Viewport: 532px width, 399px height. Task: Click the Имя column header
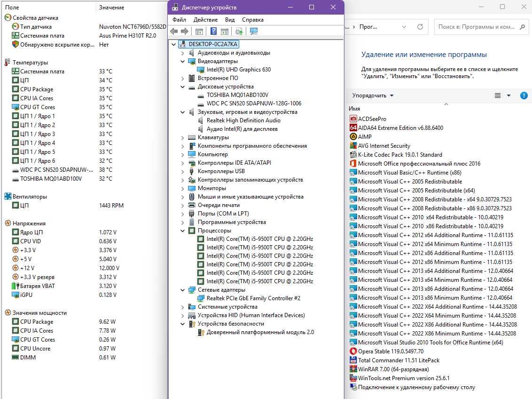354,109
